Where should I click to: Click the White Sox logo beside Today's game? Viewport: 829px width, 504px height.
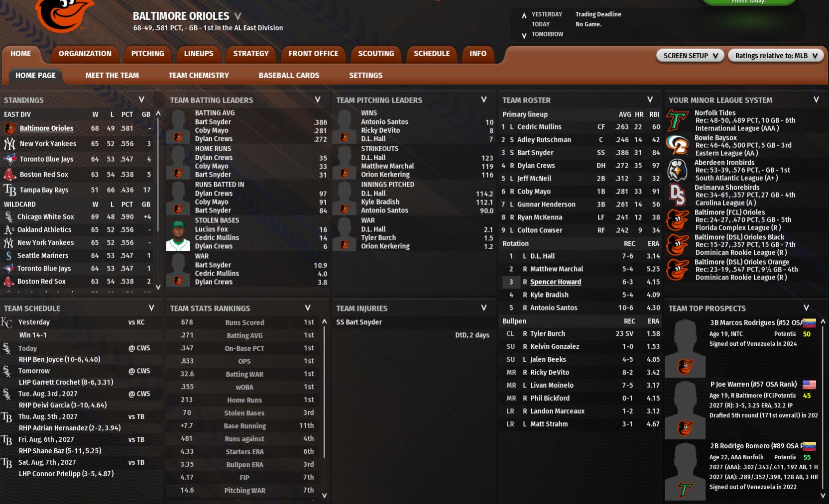tap(6, 348)
